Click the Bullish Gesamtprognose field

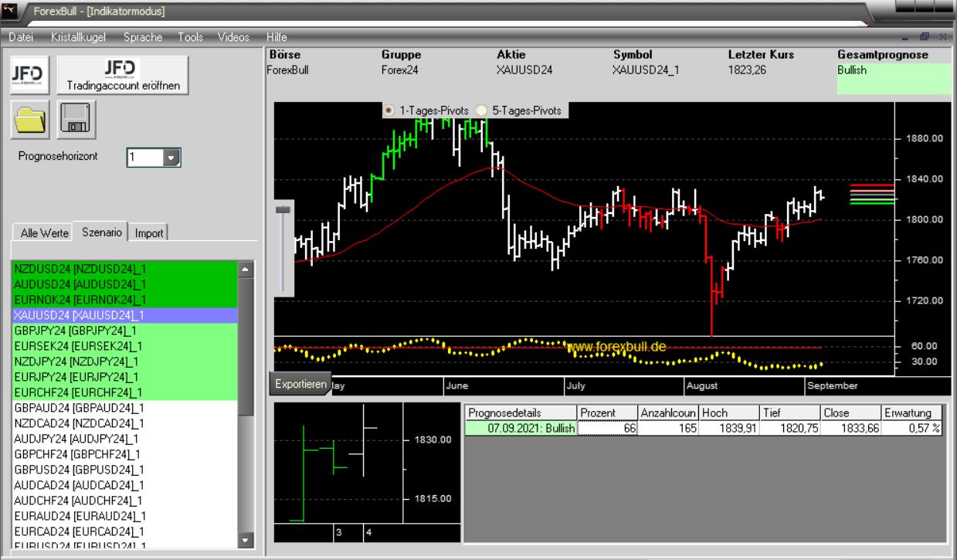pos(894,79)
